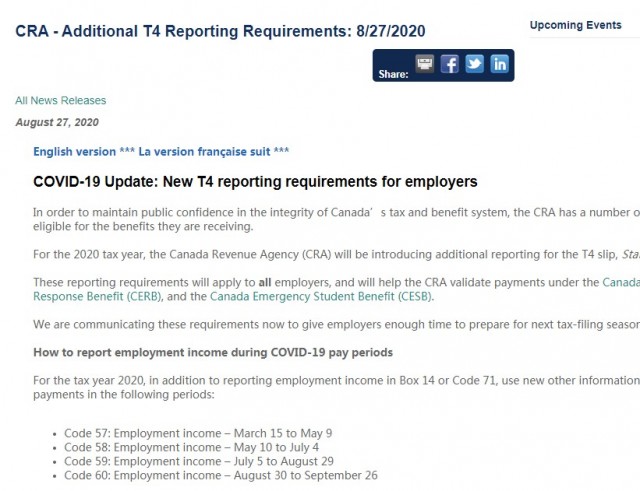This screenshot has width=640, height=491.
Task: Click the Code 58 list item
Action: point(191,447)
